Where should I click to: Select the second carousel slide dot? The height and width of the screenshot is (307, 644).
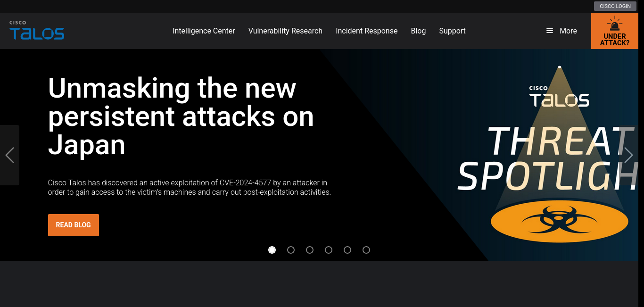coord(291,250)
